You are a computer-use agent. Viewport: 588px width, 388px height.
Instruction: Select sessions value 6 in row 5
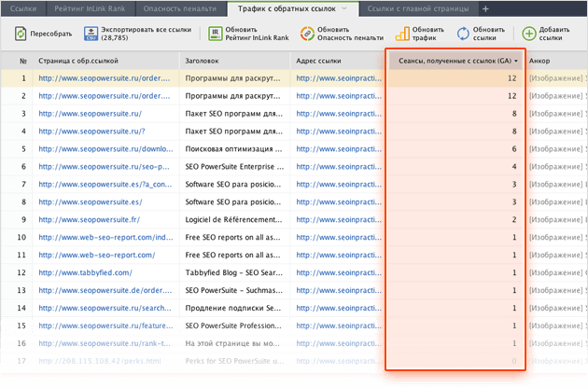coord(514,149)
